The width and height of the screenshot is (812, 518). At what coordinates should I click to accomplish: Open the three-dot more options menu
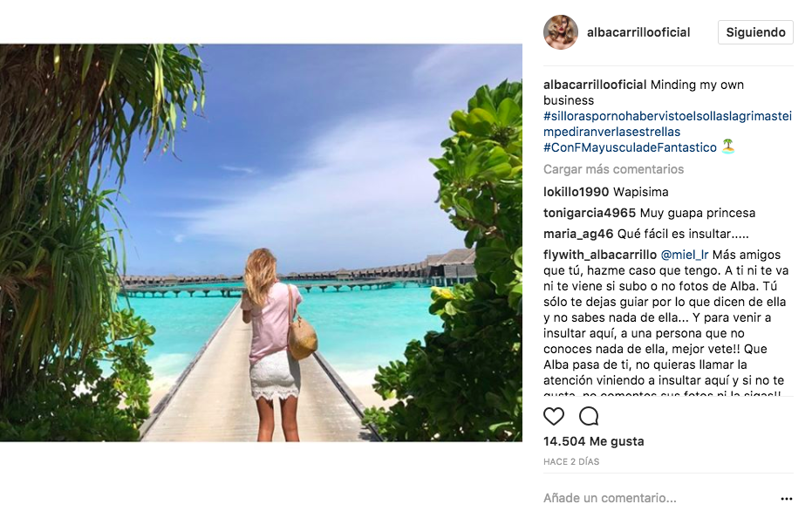click(x=786, y=499)
